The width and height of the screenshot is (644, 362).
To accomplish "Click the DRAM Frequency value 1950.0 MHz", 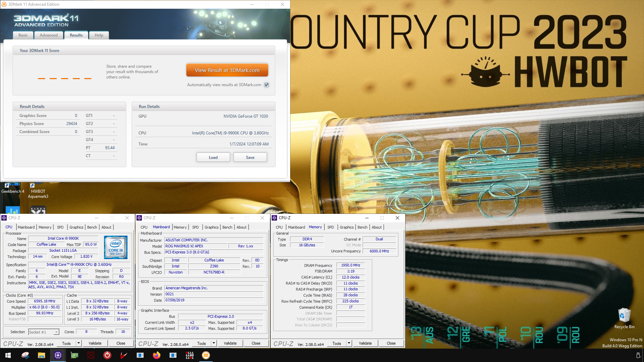I will [x=351, y=265].
